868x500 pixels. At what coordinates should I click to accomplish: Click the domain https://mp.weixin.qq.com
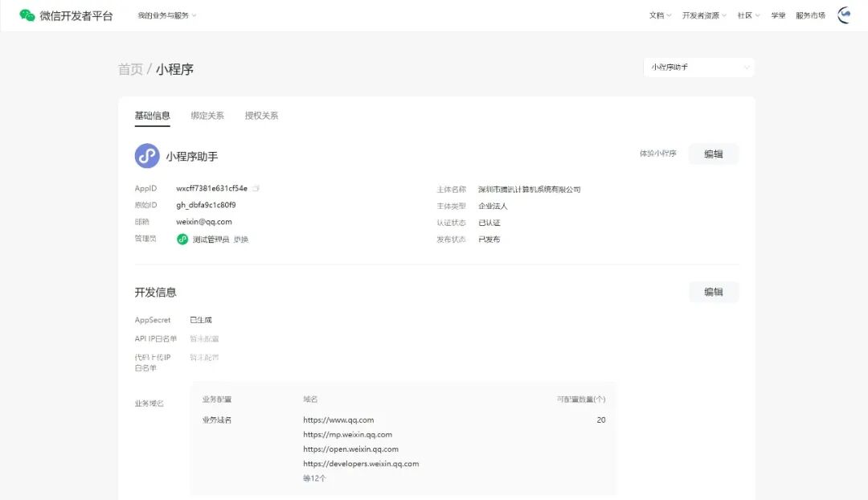(348, 435)
